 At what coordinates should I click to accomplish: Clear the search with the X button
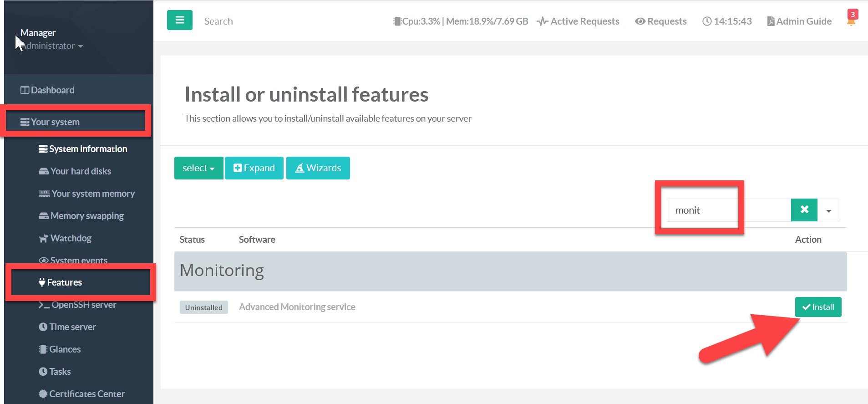[x=804, y=210]
